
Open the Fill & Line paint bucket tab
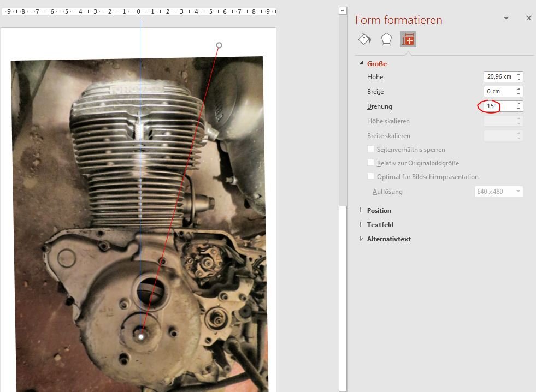364,39
